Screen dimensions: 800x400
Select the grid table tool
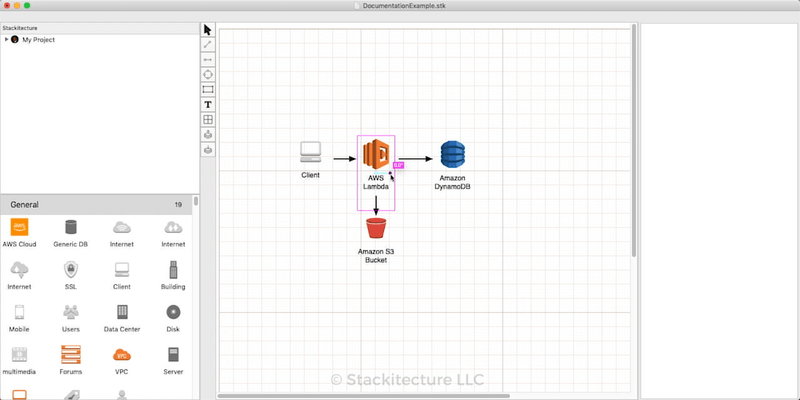[x=208, y=119]
